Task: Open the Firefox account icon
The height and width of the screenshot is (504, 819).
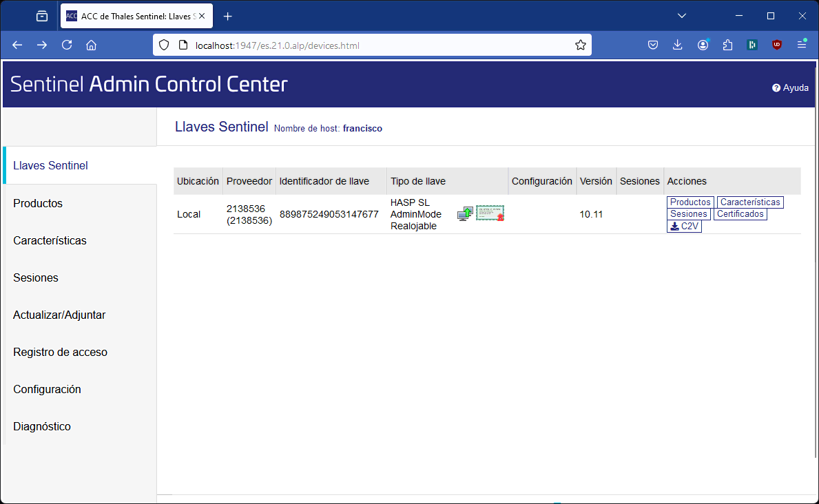Action: tap(703, 45)
